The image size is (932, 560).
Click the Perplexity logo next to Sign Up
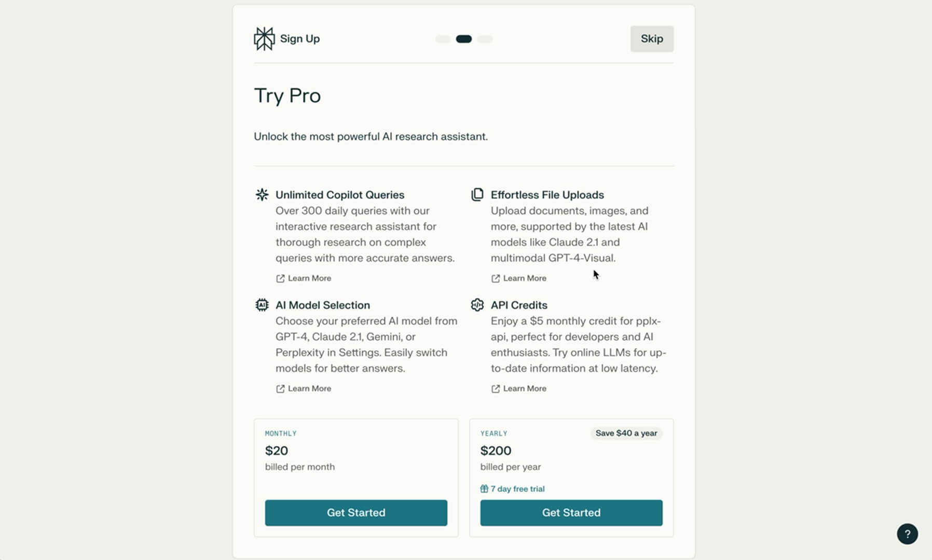click(x=264, y=38)
